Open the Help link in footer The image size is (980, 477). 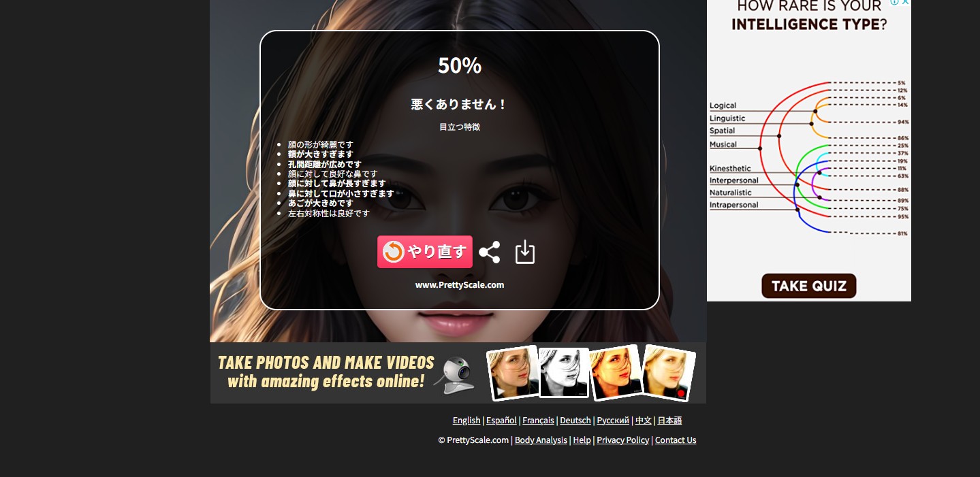(x=582, y=440)
